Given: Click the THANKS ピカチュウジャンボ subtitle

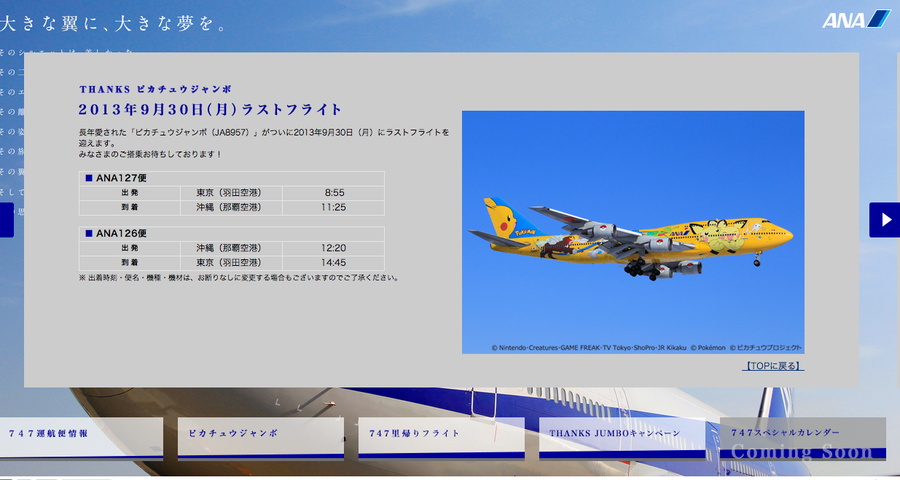Looking at the screenshot, I should [x=156, y=89].
